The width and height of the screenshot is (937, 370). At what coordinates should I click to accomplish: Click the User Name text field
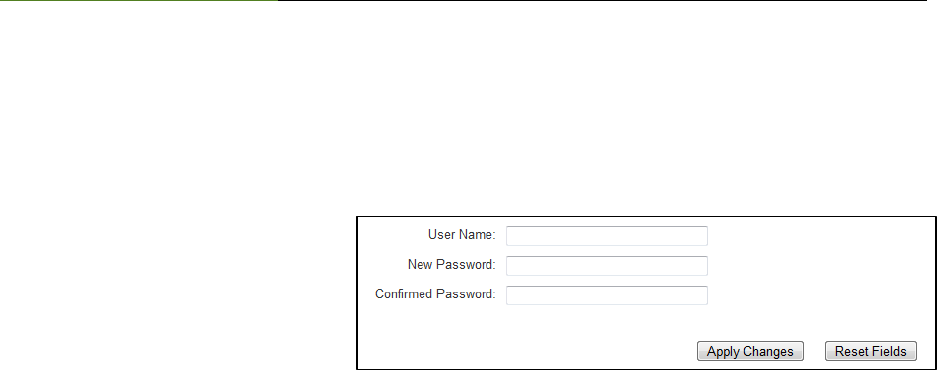607,236
